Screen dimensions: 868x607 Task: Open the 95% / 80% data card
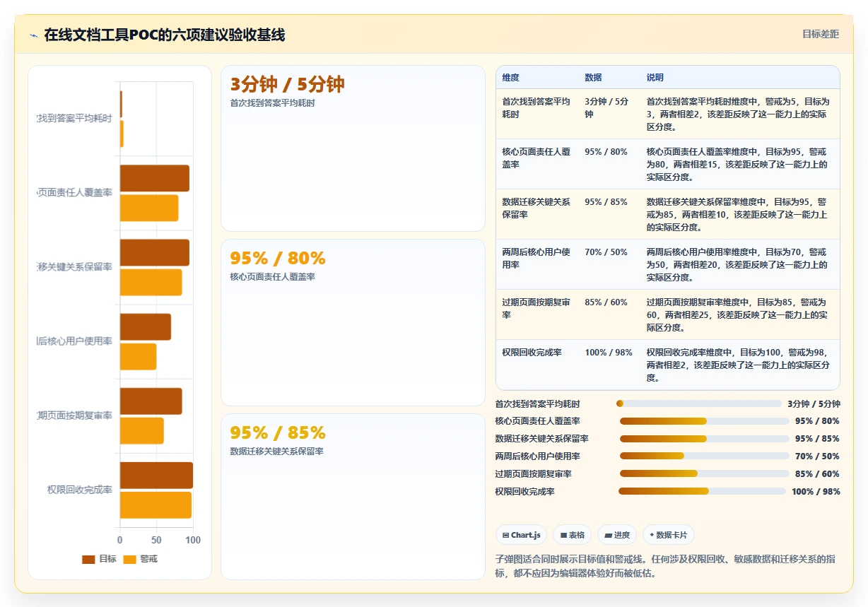(353, 322)
